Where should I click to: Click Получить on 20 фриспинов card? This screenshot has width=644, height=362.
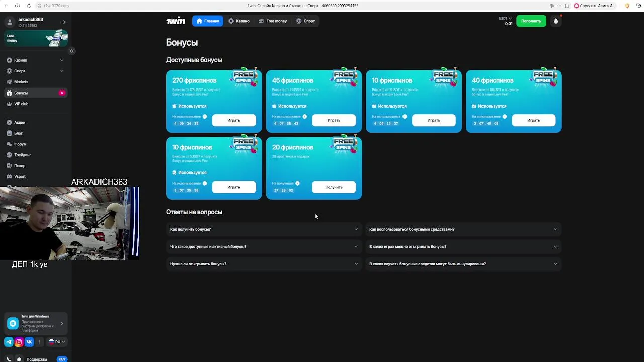(x=334, y=187)
